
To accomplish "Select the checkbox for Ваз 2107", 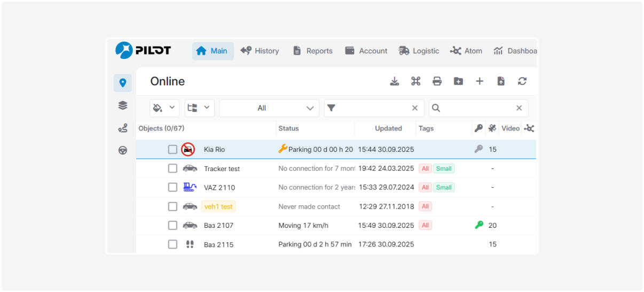I will point(172,225).
